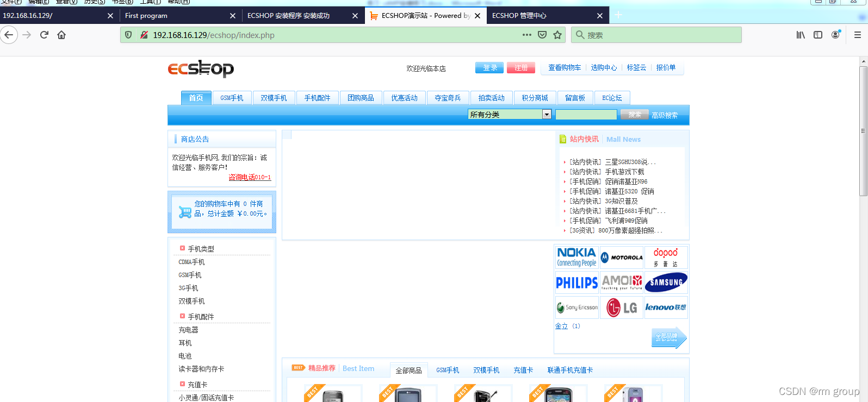Click the browser forward arrow
Viewport: 868px width, 402px height.
tap(27, 35)
